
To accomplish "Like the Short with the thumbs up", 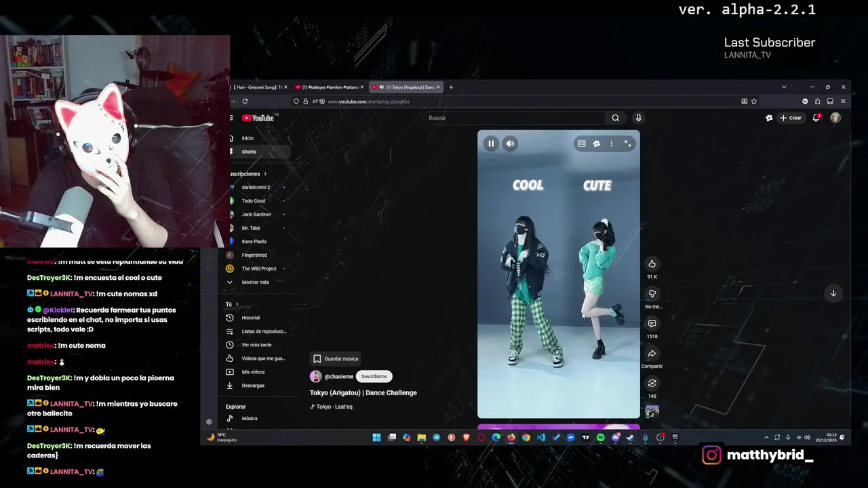I will (652, 264).
